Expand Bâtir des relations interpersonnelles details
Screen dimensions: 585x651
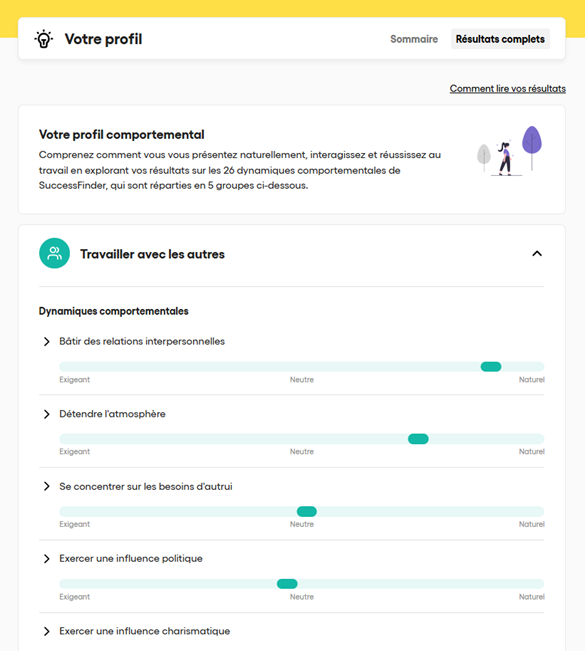pos(47,341)
